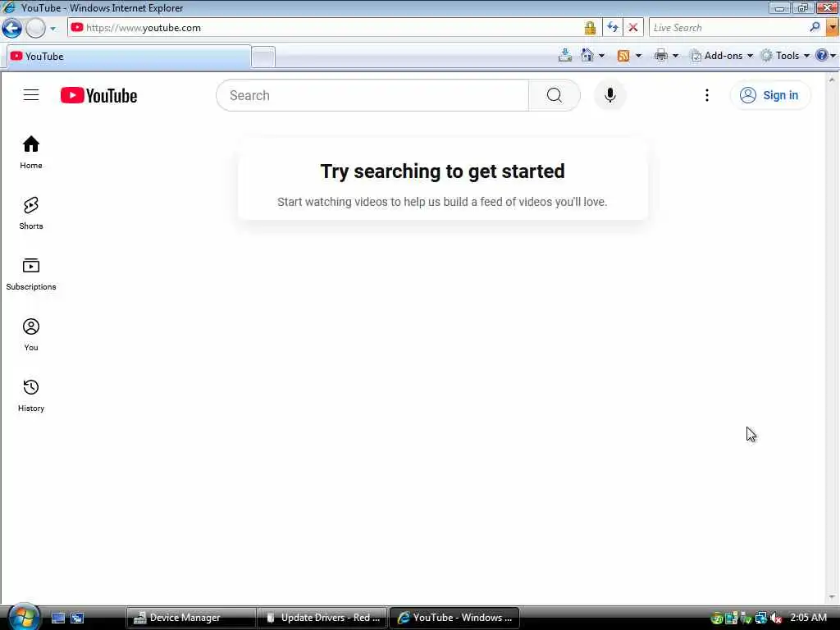Screen dimensions: 840x630
Task: Click the IE Home page icon
Action: [587, 55]
